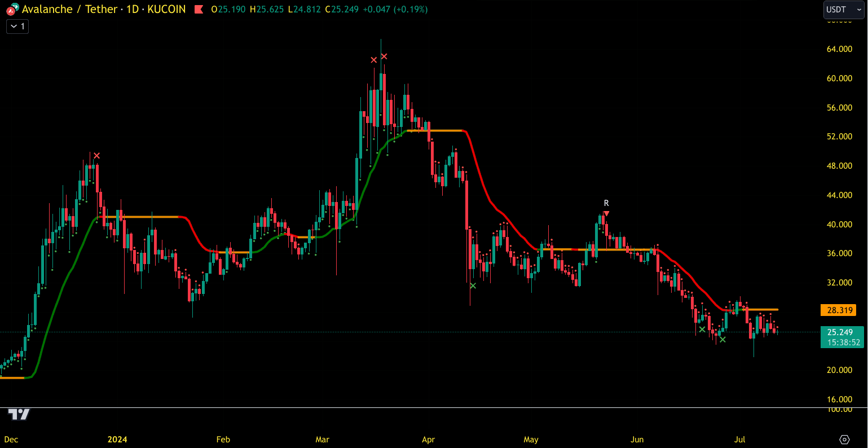Click the Apr label on the time axis
Image resolution: width=868 pixels, height=448 pixels.
(429, 440)
